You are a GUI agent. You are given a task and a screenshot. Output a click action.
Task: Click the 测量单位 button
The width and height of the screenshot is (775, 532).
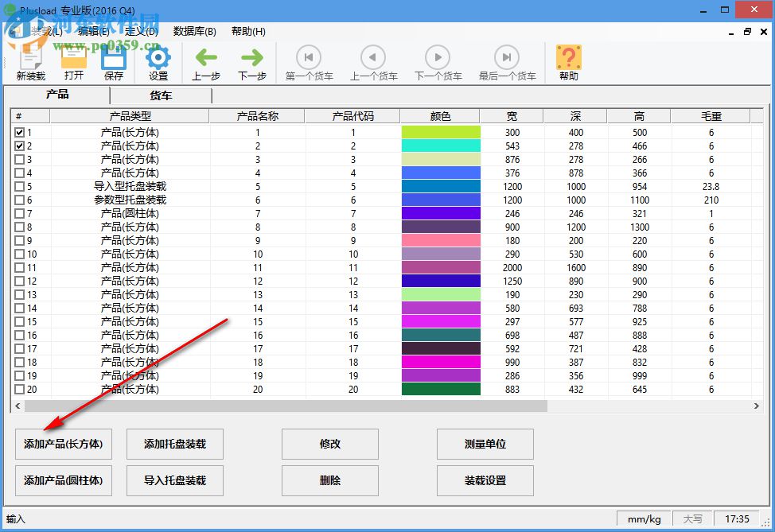[484, 445]
